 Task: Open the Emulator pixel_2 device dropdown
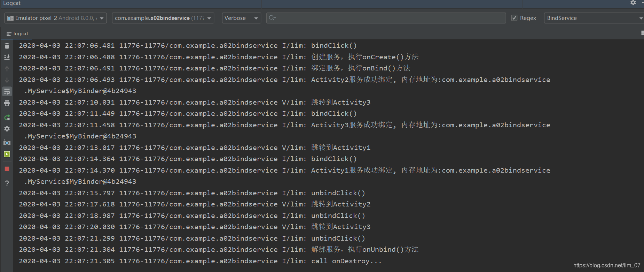tap(55, 18)
